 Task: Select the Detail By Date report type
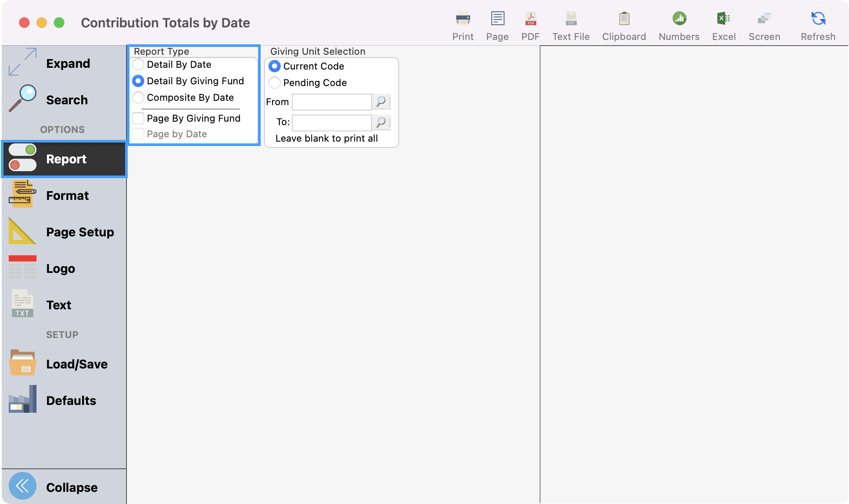[138, 64]
